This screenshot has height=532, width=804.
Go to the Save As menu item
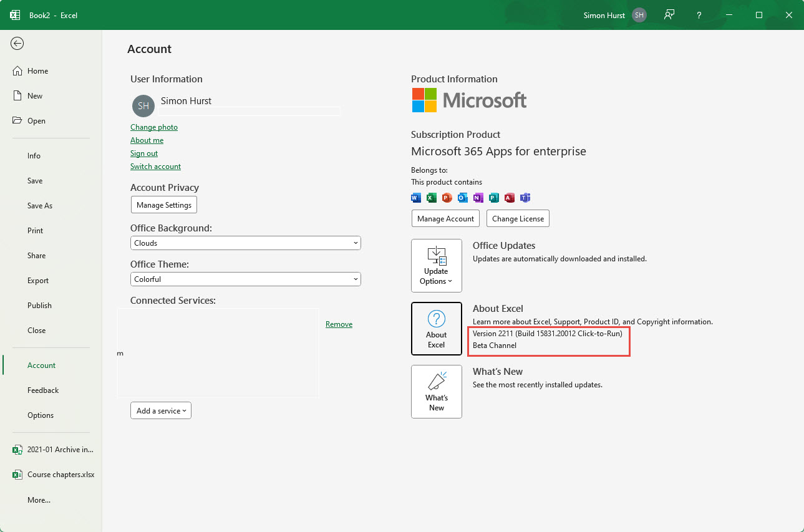click(x=40, y=206)
